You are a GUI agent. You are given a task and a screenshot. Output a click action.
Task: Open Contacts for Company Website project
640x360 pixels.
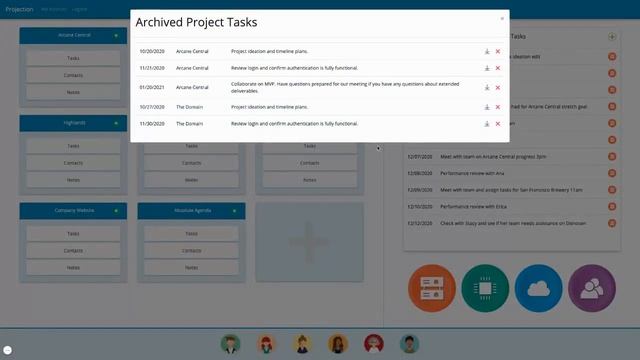pos(73,251)
